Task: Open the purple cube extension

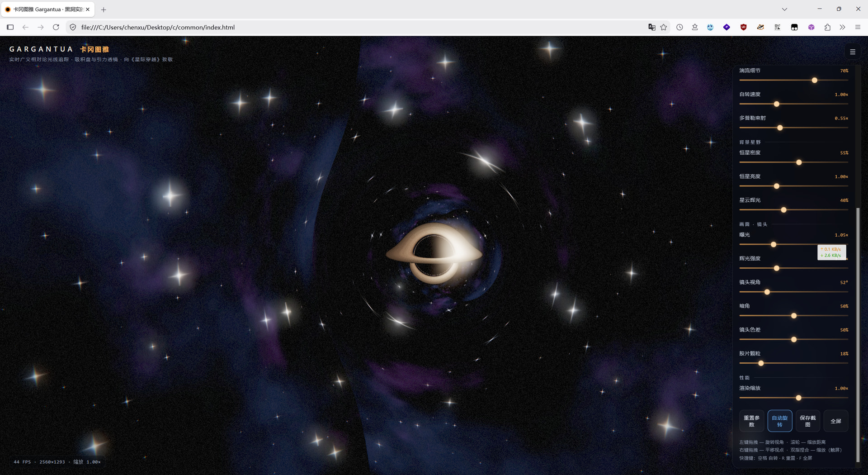Action: [x=811, y=27]
